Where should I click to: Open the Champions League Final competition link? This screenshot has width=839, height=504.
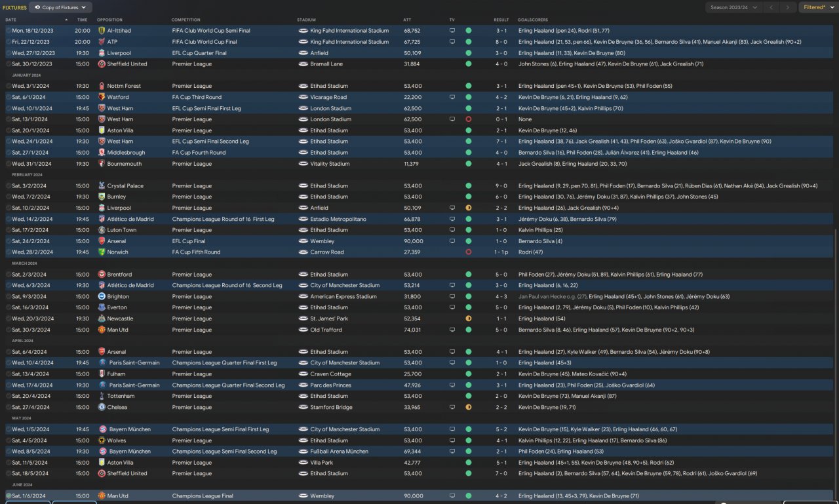click(204, 496)
